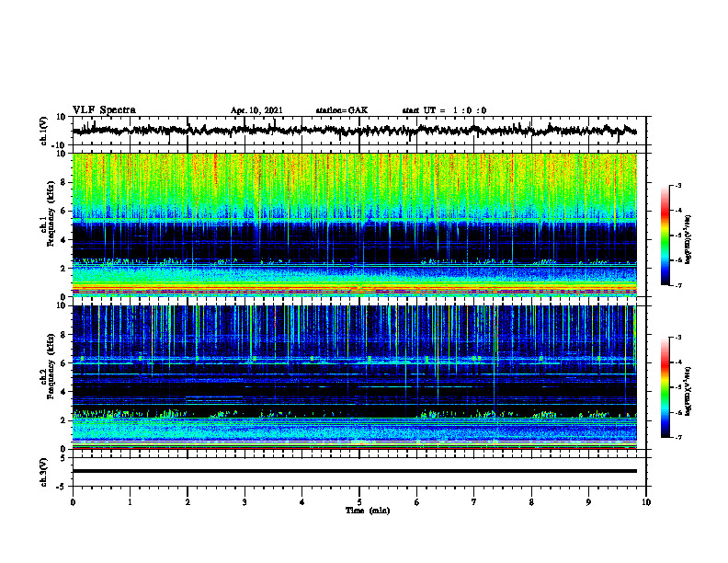Click the ch.1 "Frequency (kHz)" axis label
The height and width of the screenshot is (563, 728).
click(x=51, y=213)
